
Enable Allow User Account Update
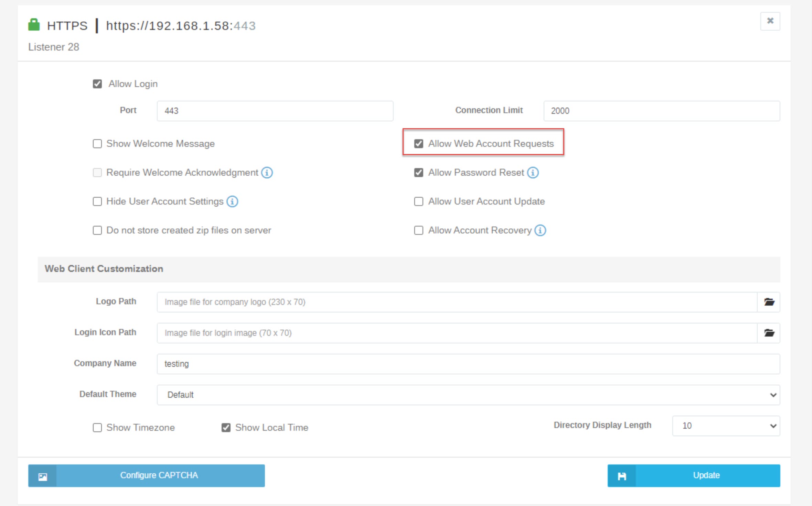(x=418, y=201)
